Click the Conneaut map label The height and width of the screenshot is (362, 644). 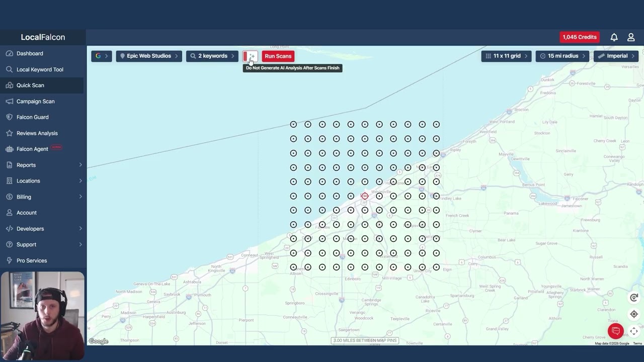(x=249, y=255)
